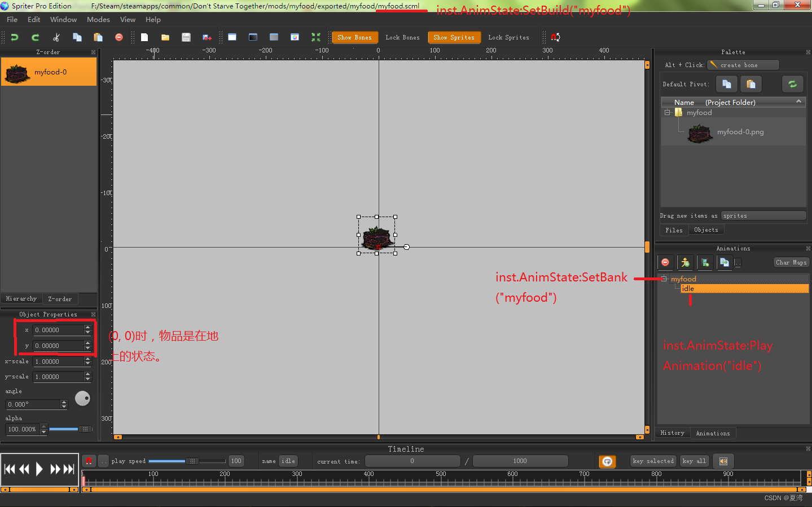This screenshot has width=812, height=507.
Task: Click the Redo arrow in the toolbar
Action: [x=36, y=37]
